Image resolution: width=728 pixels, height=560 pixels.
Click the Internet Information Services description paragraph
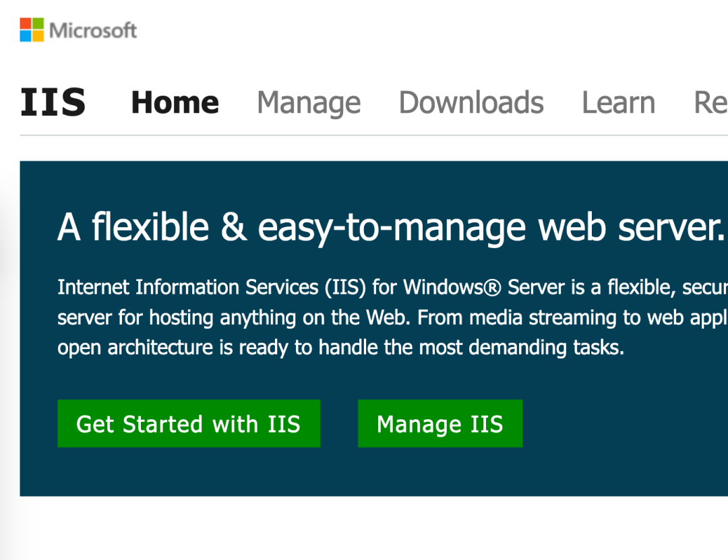tap(392, 317)
